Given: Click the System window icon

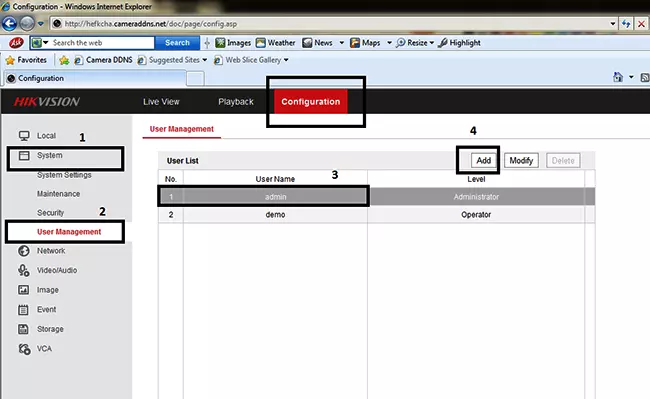Looking at the screenshot, I should click(x=24, y=155).
